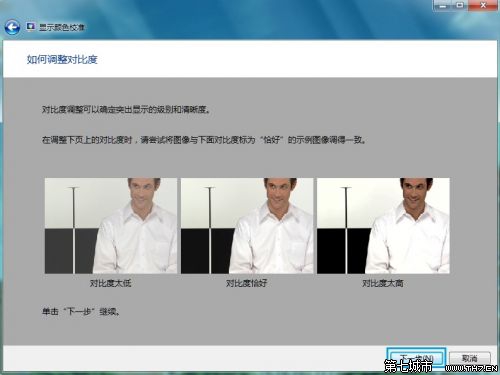The height and width of the screenshot is (375, 500).
Task: Click the 对比度太低 caption
Action: 110,283
